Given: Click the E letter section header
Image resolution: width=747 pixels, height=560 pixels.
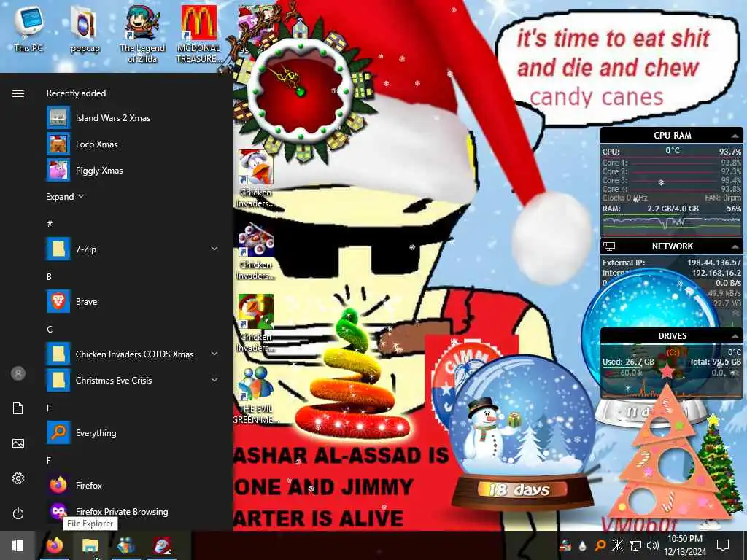Looking at the screenshot, I should (49, 408).
